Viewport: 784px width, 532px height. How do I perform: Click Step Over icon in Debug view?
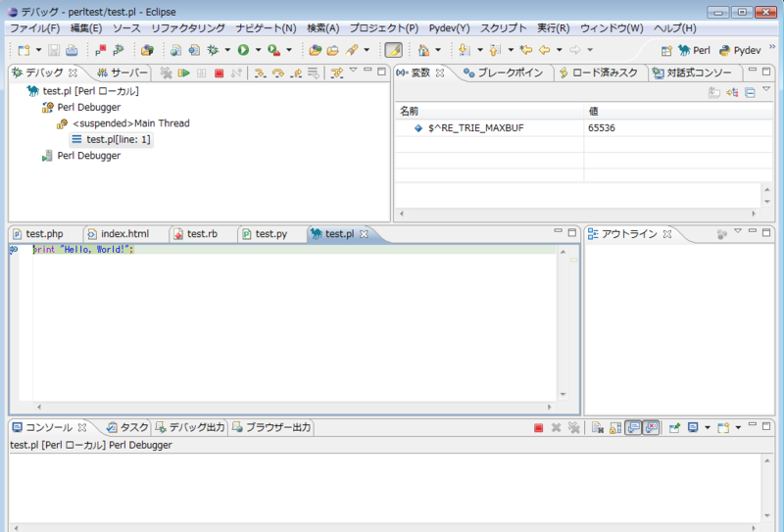[x=278, y=73]
